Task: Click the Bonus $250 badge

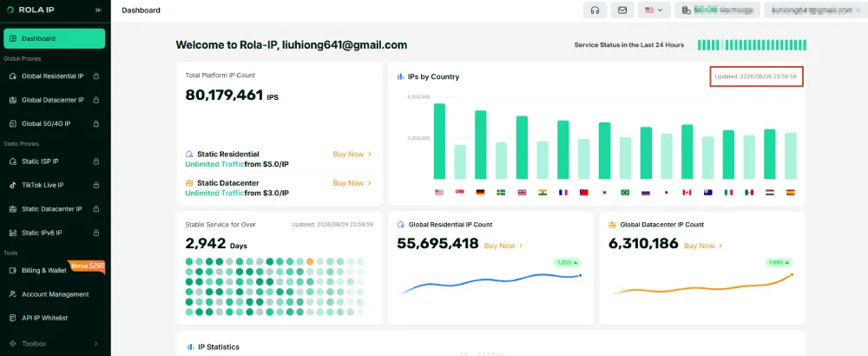Action: [x=88, y=266]
